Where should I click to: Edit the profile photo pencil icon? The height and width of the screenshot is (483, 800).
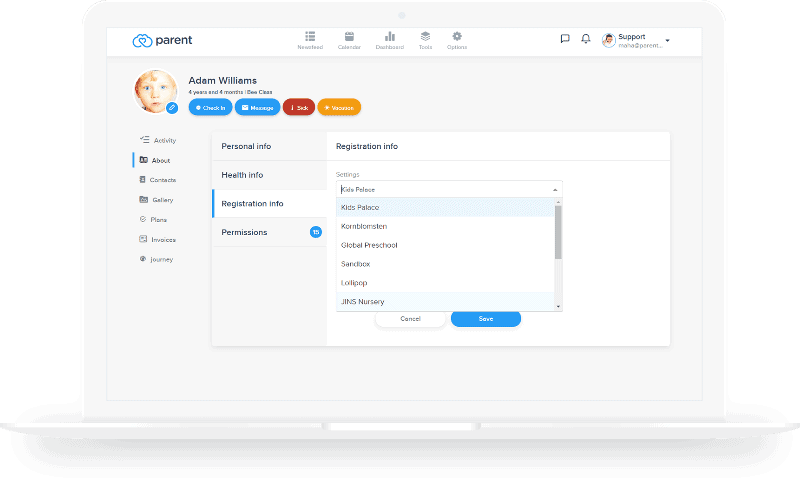(172, 108)
